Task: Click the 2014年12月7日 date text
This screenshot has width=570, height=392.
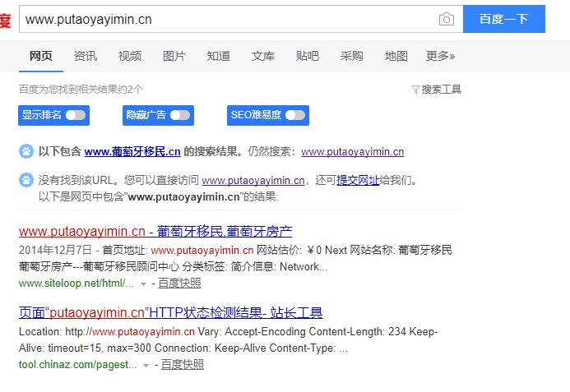Action: point(55,250)
